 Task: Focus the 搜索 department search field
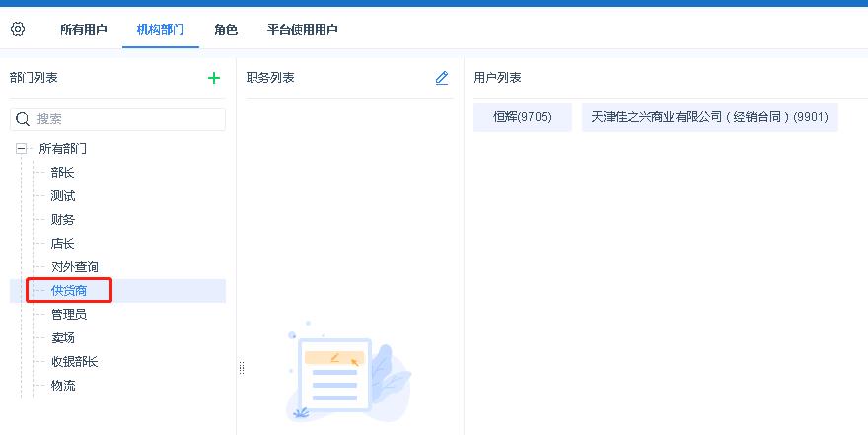(x=118, y=119)
